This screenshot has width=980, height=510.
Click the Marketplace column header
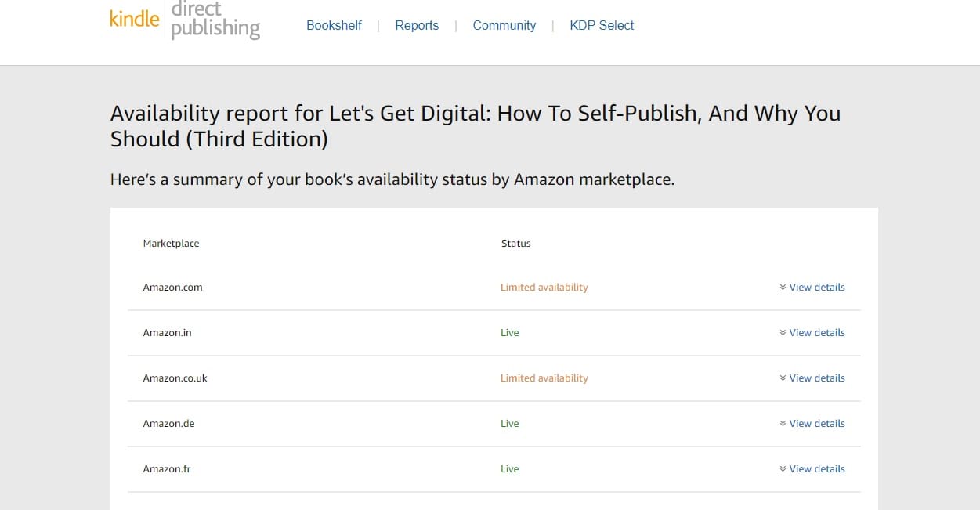click(171, 244)
